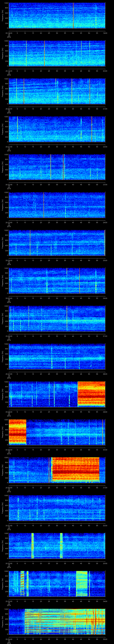Click the "20:30:00" time label
This screenshot has height=644, width=114.
pyautogui.click(x=9, y=487)
